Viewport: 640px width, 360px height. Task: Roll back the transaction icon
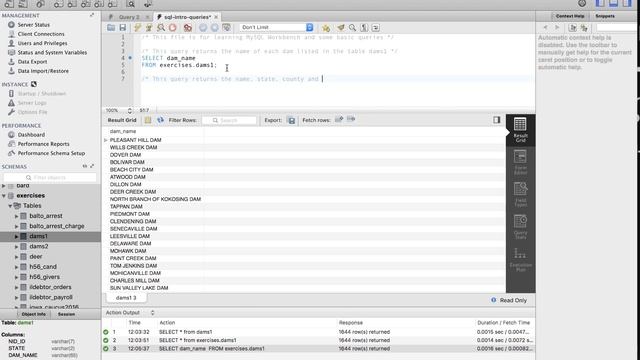pyautogui.click(x=215, y=27)
